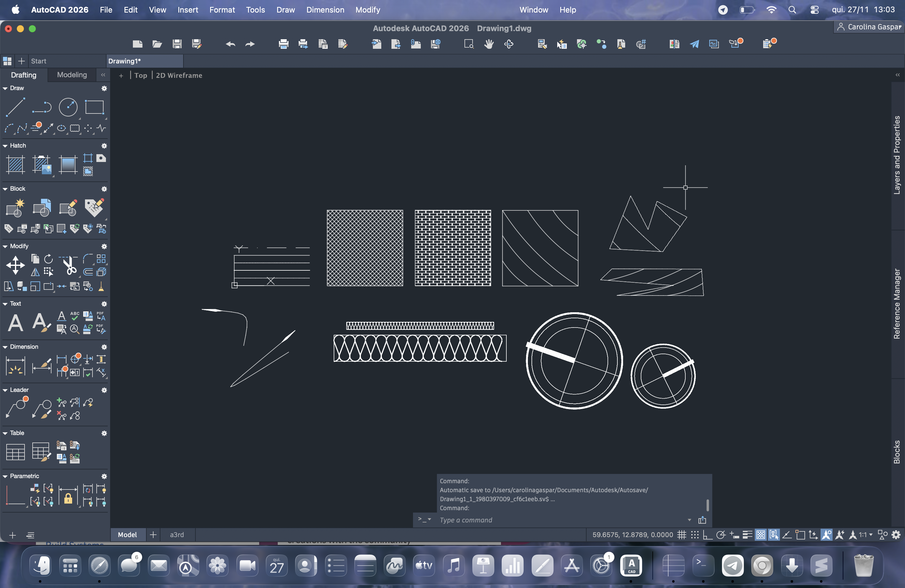Switch to the Modeling tab
Image resolution: width=905 pixels, height=588 pixels.
coord(72,75)
